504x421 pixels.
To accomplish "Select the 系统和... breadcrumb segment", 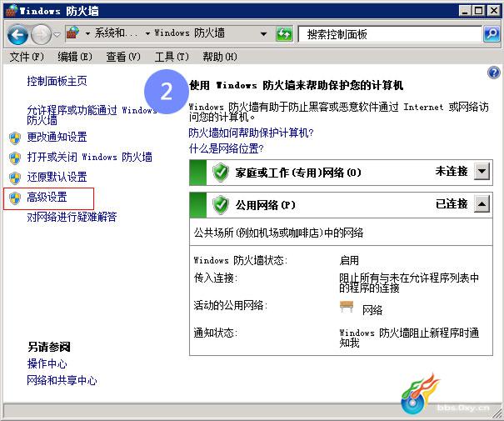I will 115,33.
